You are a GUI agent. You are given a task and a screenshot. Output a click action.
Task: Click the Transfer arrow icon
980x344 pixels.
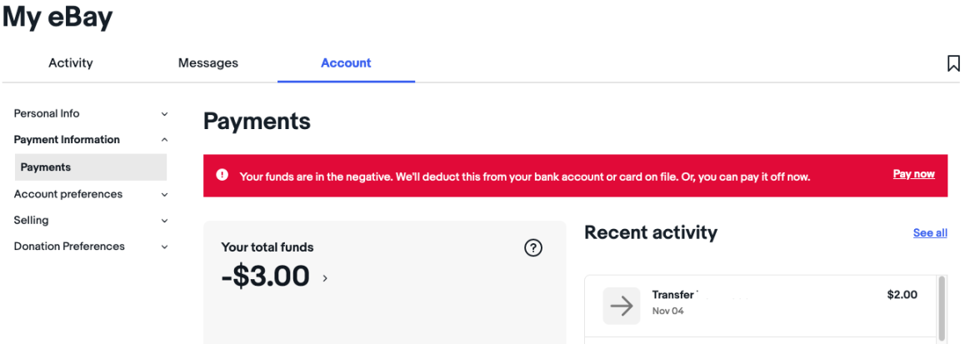(621, 306)
